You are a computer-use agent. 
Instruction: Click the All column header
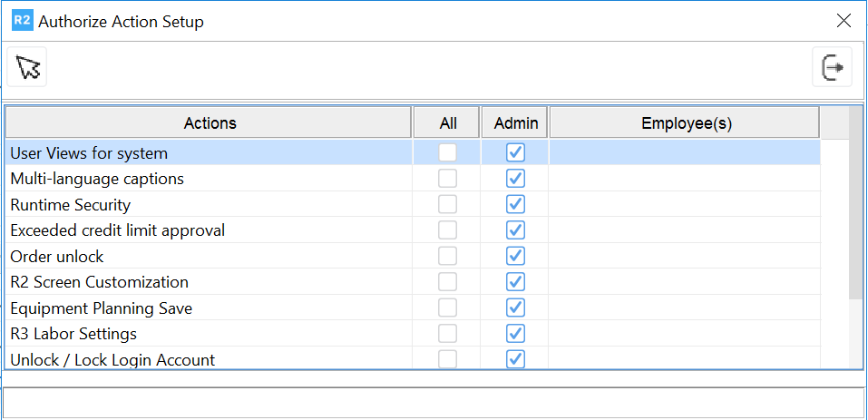pyautogui.click(x=447, y=123)
